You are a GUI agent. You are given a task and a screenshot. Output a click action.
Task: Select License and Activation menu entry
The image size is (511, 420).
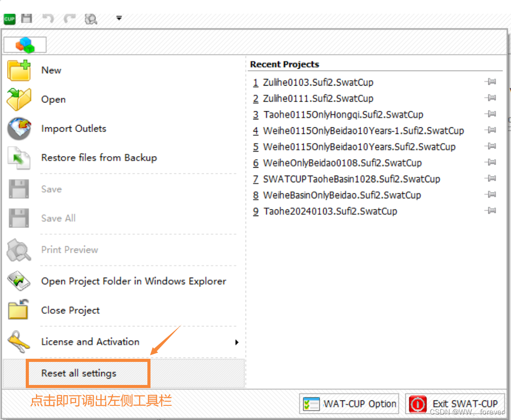pos(90,341)
